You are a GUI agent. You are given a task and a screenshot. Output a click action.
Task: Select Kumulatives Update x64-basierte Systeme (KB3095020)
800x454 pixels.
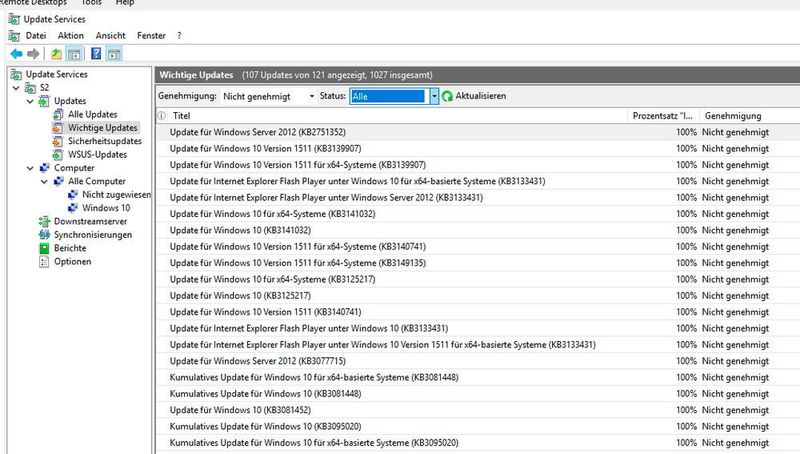click(x=478, y=442)
